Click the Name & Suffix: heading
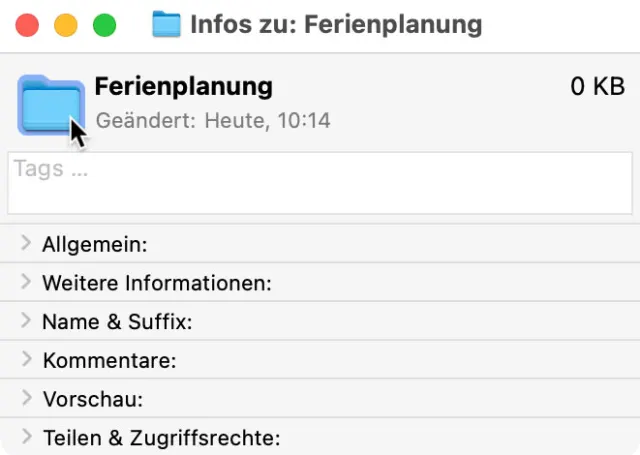 (x=117, y=322)
